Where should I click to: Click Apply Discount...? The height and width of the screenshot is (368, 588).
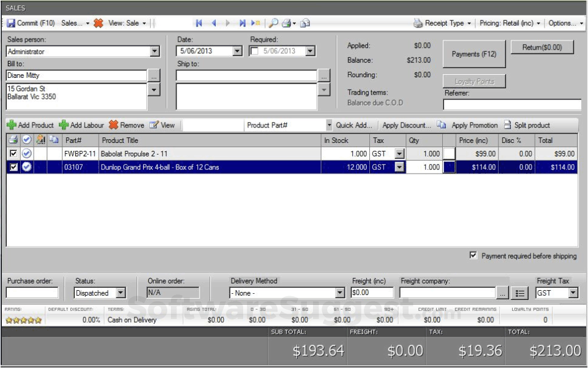pos(407,125)
